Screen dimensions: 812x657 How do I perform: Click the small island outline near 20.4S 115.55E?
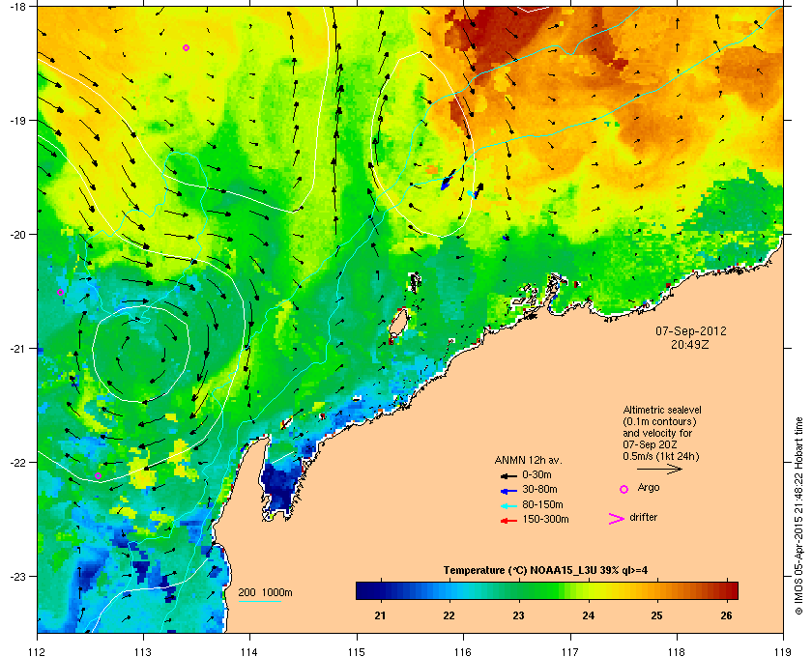point(415,283)
